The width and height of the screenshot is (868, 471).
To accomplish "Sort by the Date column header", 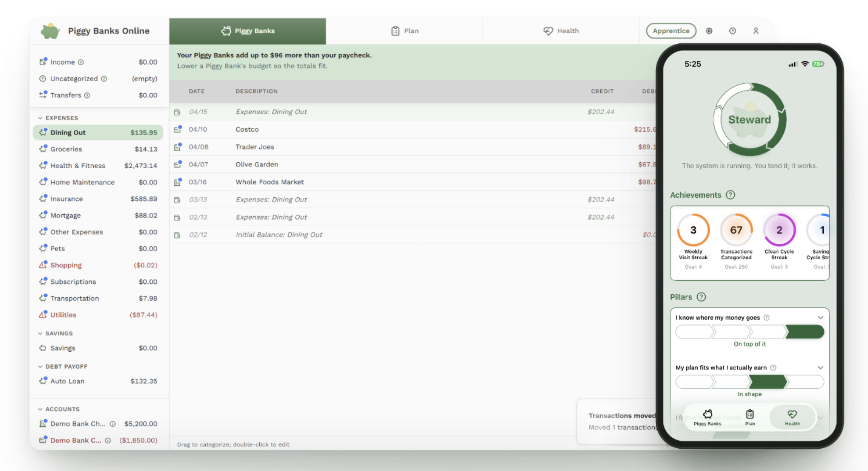I will (x=196, y=91).
